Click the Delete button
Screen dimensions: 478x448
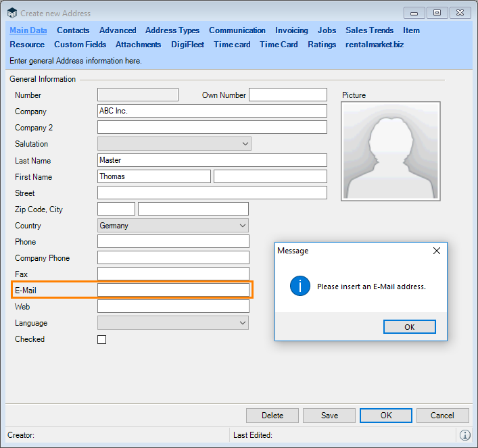pos(272,416)
